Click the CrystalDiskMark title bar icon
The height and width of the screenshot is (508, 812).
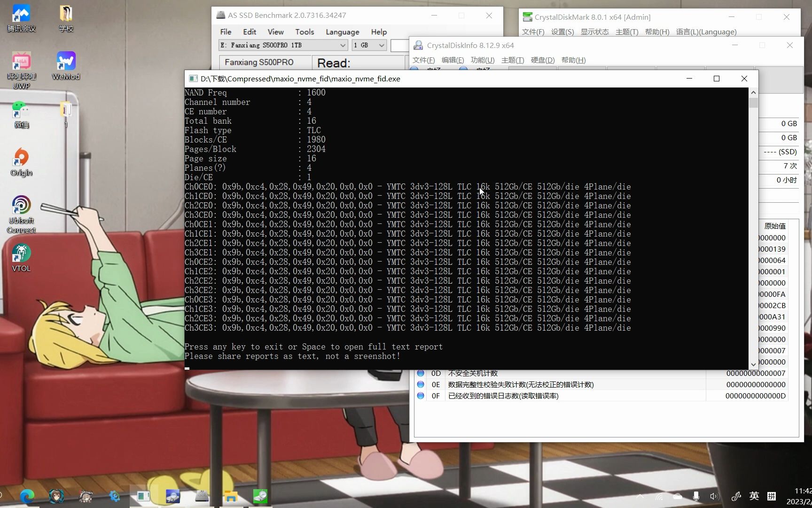[x=527, y=17]
